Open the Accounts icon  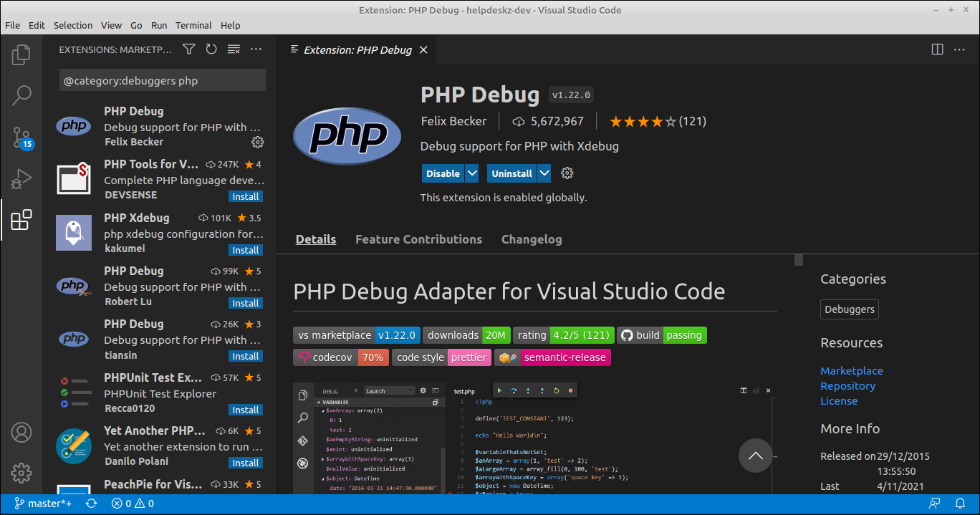point(21,433)
